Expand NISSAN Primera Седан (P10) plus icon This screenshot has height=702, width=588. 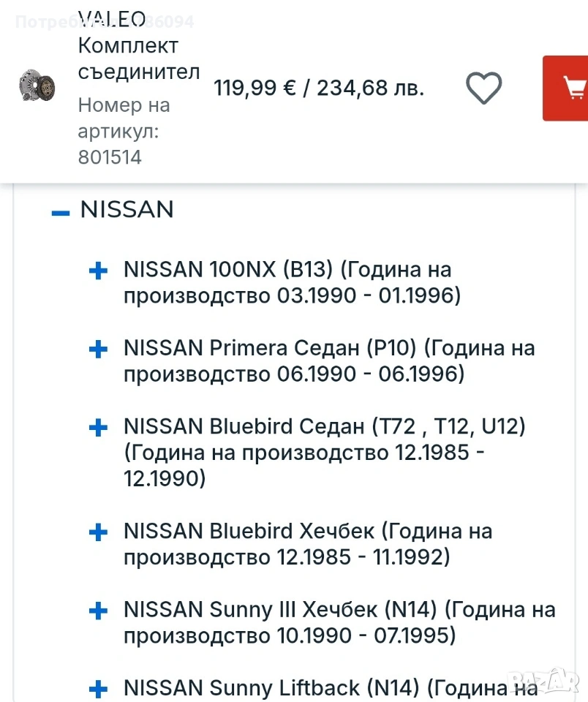coord(98,349)
